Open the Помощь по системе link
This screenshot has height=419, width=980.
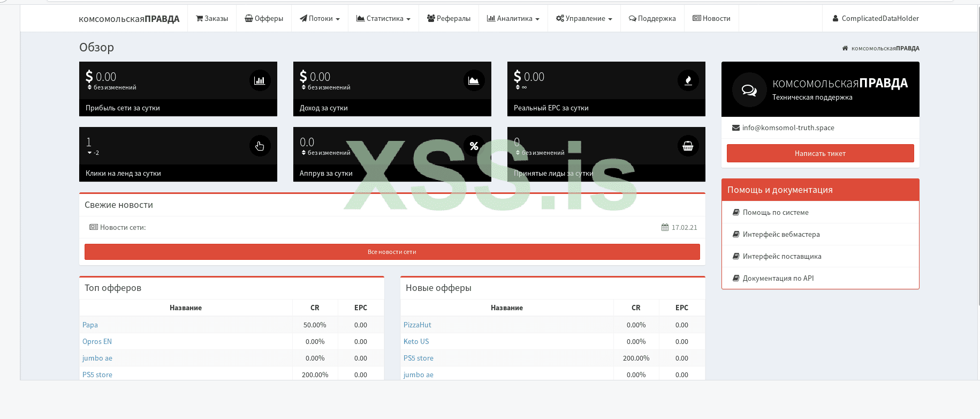[x=776, y=212]
